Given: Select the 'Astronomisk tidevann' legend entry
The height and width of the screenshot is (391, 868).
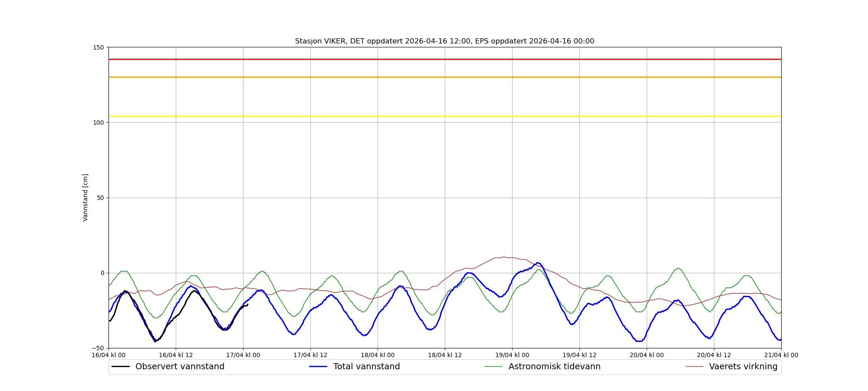Looking at the screenshot, I should click(x=554, y=367).
